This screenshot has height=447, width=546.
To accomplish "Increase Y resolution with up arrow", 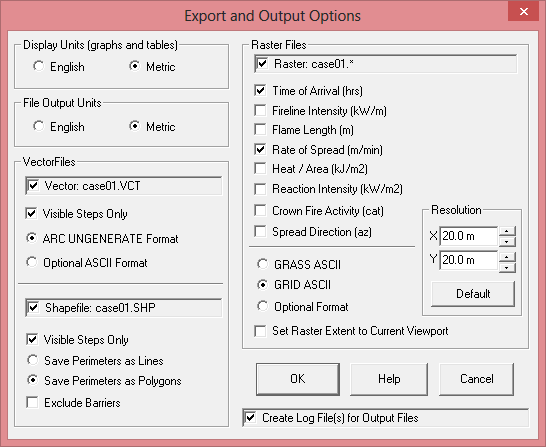I will [x=507, y=257].
